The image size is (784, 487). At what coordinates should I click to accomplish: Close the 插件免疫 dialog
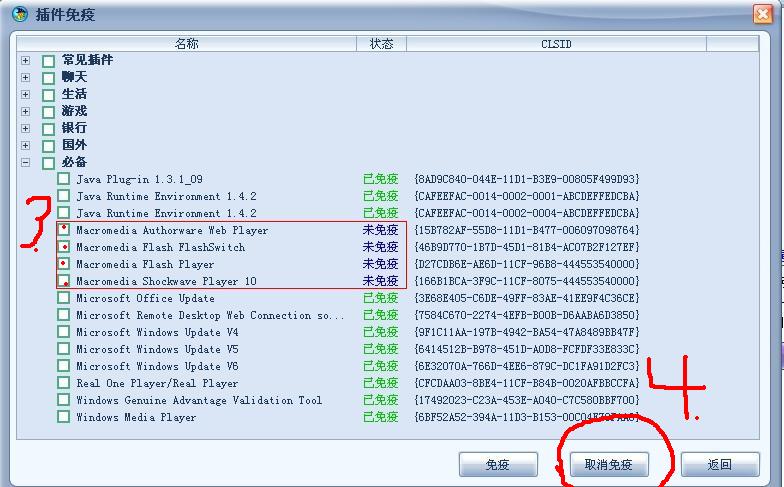[763, 14]
